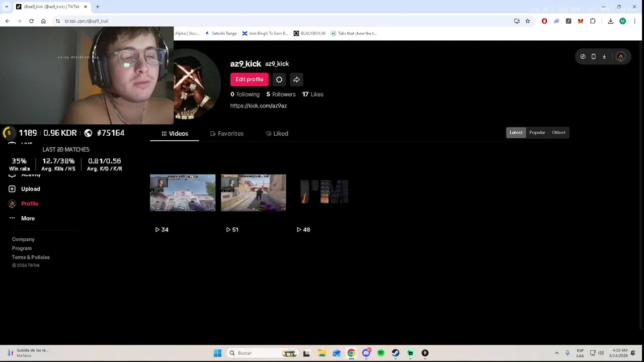The image size is (644, 362).
Task: Click the 17 Likes count
Action: tap(313, 94)
